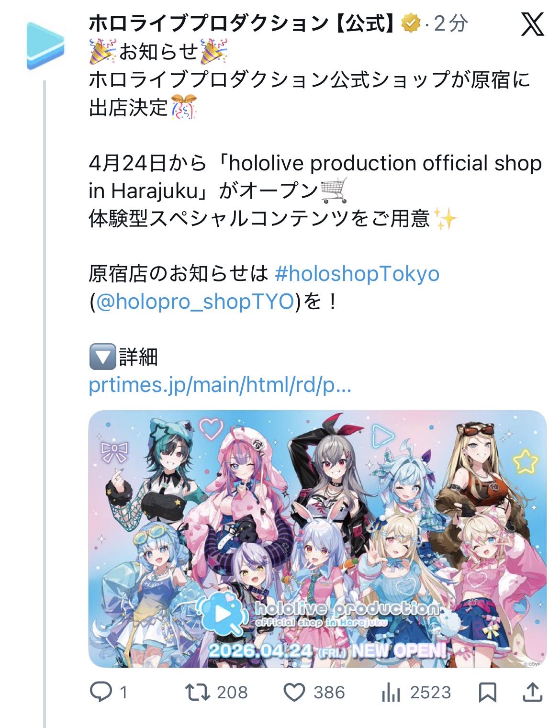Click the ホロライブプロダクション【公式】 account name

click(242, 23)
